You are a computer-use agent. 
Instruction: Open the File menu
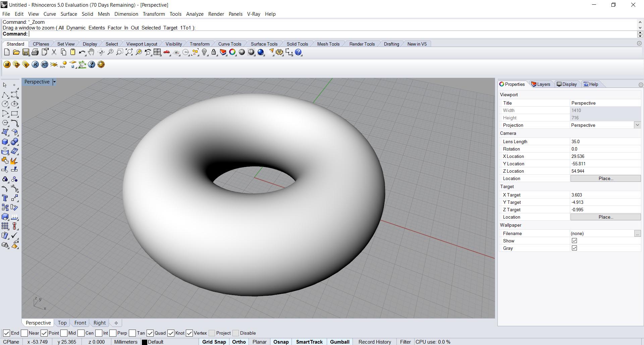tap(6, 14)
